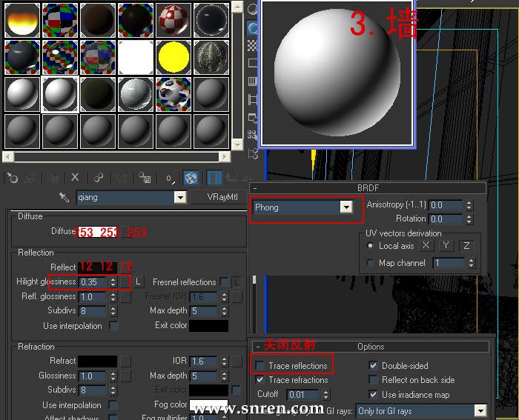
Task: Click the Rotation 0.0 field
Action: click(x=446, y=219)
